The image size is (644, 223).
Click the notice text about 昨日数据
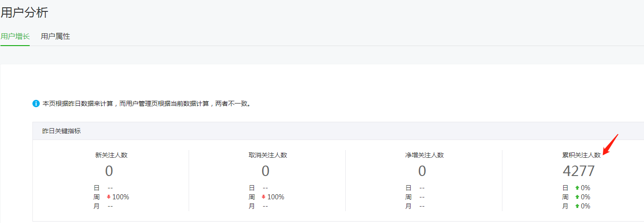pyautogui.click(x=147, y=104)
